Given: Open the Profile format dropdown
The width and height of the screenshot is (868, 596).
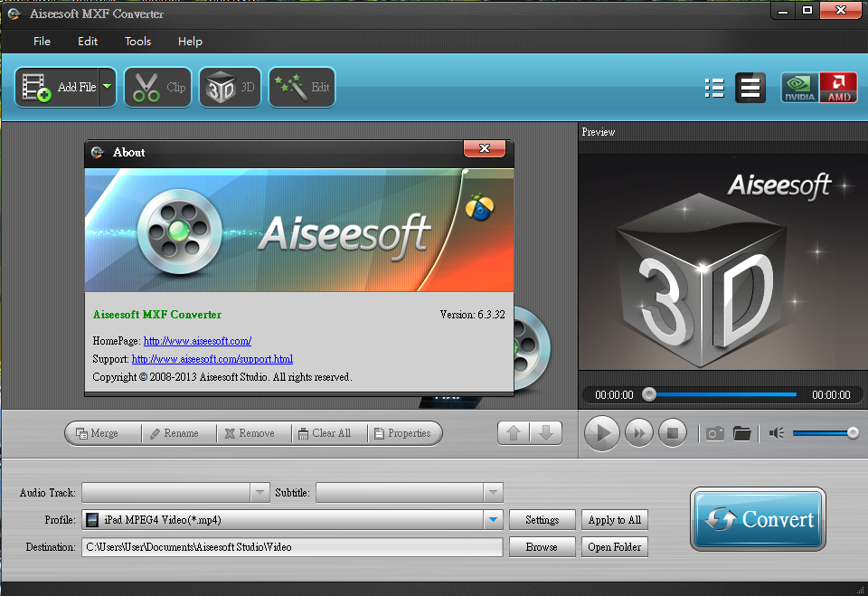Looking at the screenshot, I should (x=493, y=519).
